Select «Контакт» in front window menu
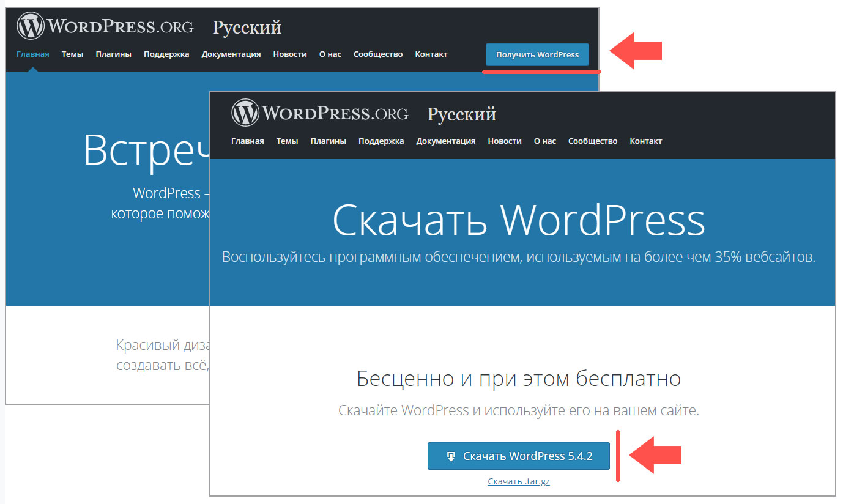The width and height of the screenshot is (843, 504). pyautogui.click(x=646, y=141)
